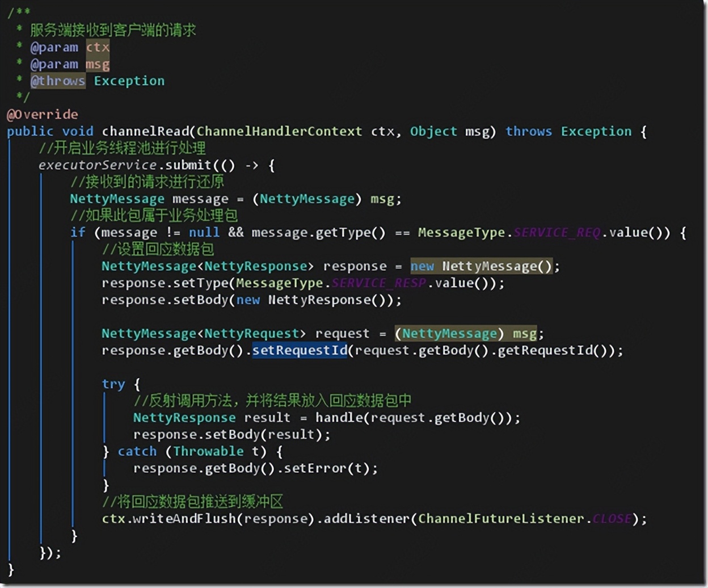This screenshot has width=708, height=588.
Task: Select the executorService variable
Action: click(97, 165)
